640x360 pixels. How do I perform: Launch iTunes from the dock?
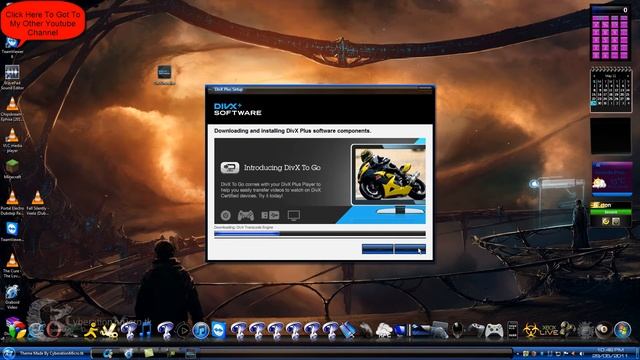point(200,330)
